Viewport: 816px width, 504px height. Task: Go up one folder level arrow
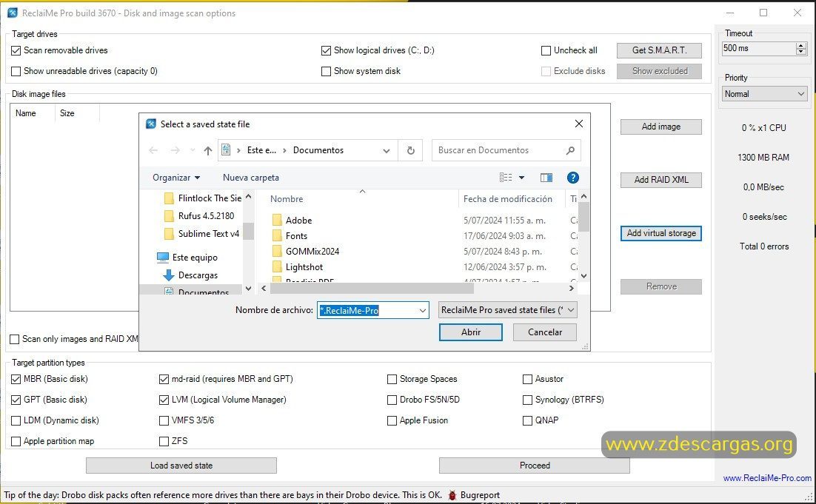click(208, 150)
